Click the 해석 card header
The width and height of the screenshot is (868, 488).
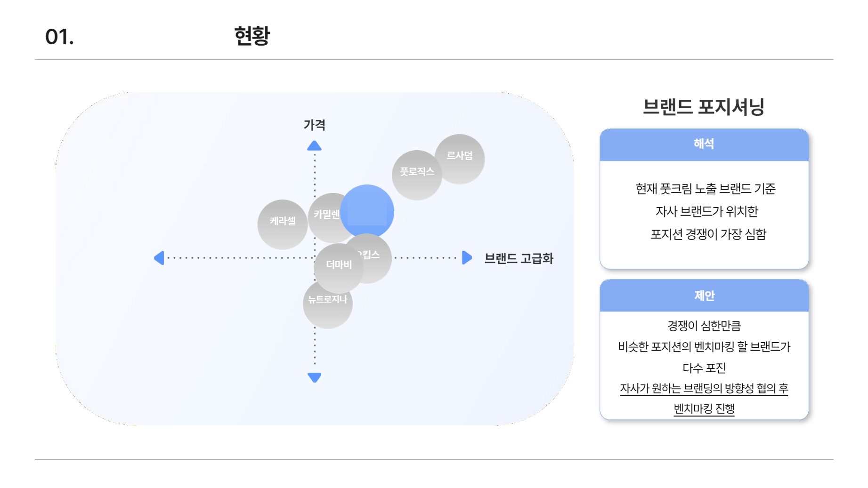click(704, 144)
